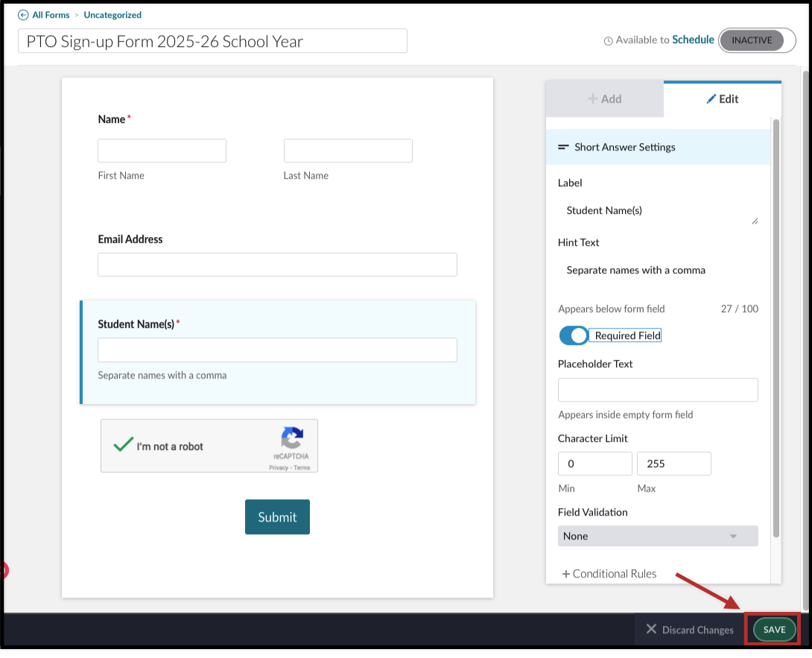Open the Field Validation dropdown showing None
Viewport: 812px width, 658px height.
[658, 536]
